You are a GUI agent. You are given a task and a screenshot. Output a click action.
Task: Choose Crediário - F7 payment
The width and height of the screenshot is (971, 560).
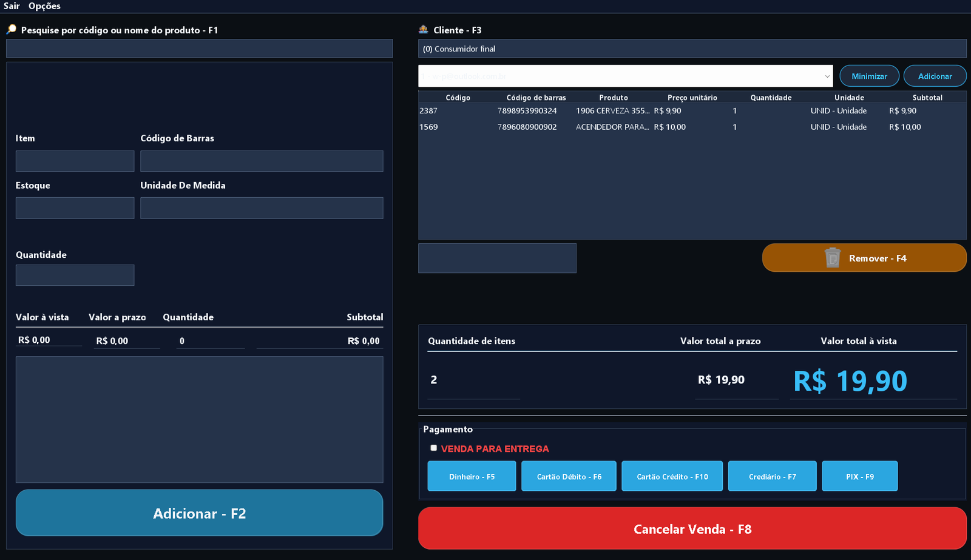click(x=772, y=476)
